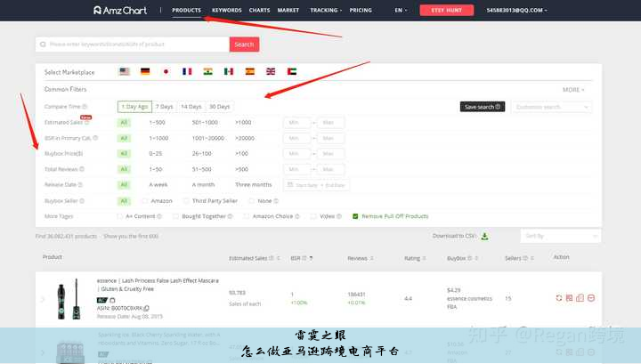Open the KEYWORDS menu item
This screenshot has height=364, width=641.
(227, 11)
